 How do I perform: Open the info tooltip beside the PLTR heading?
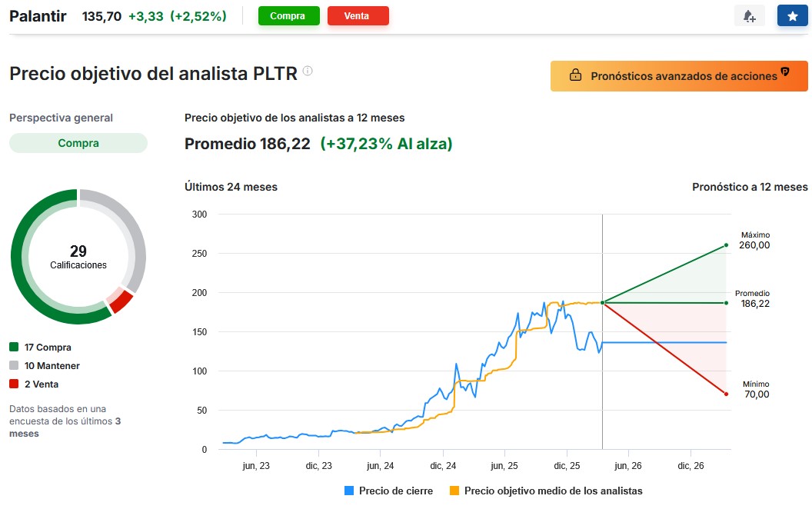(x=308, y=72)
